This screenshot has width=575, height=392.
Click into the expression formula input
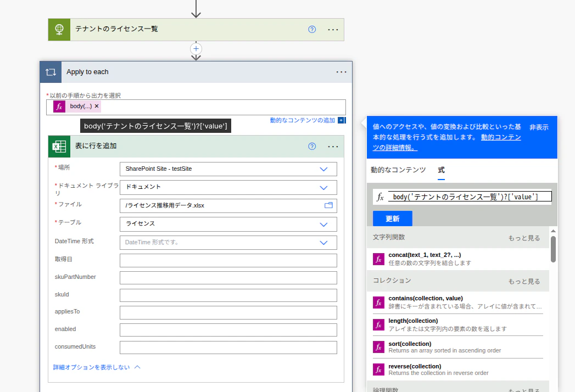point(470,197)
